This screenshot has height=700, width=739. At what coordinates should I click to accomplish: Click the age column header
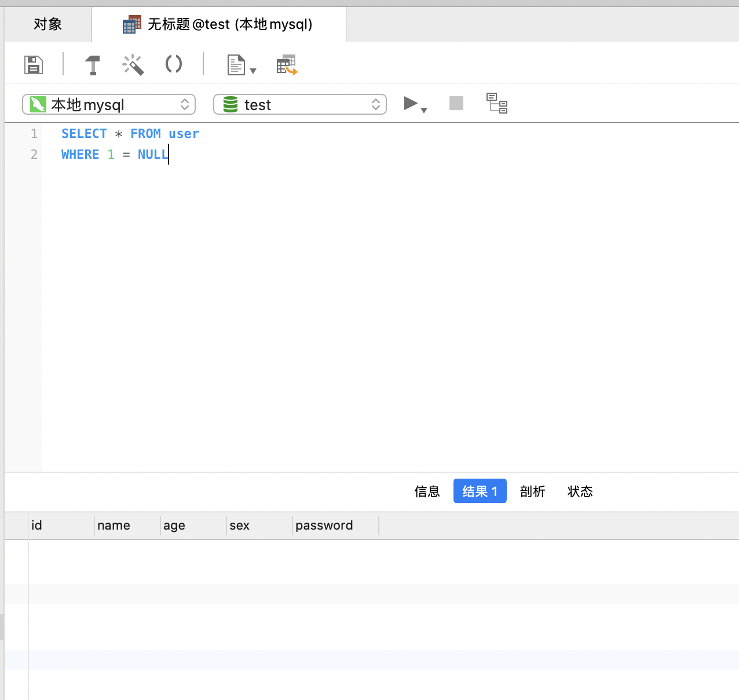[193, 526]
